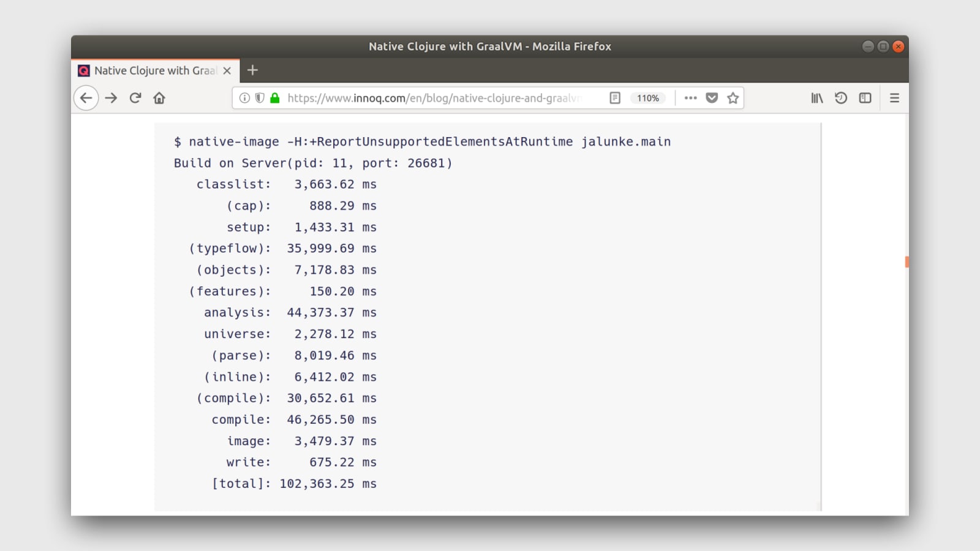Screen dimensions: 980x551
Task: Select the Native Clojure with Graal tab
Action: (x=156, y=70)
